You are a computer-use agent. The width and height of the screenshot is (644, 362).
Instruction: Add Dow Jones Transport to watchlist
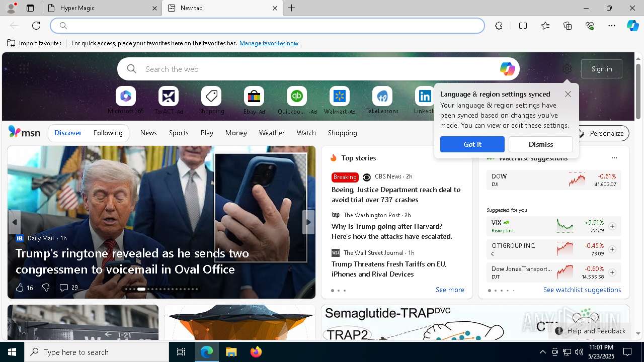(x=612, y=273)
